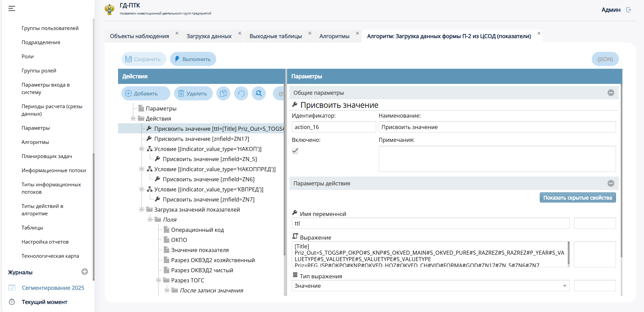644x312 pixels.
Task: Collapse the Поля tree node
Action: (150, 219)
